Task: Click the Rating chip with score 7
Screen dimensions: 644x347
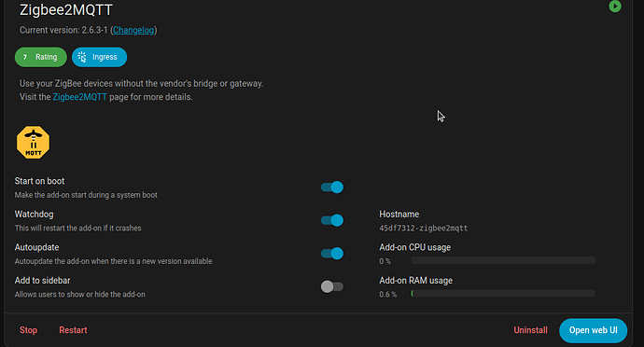Action: click(41, 57)
